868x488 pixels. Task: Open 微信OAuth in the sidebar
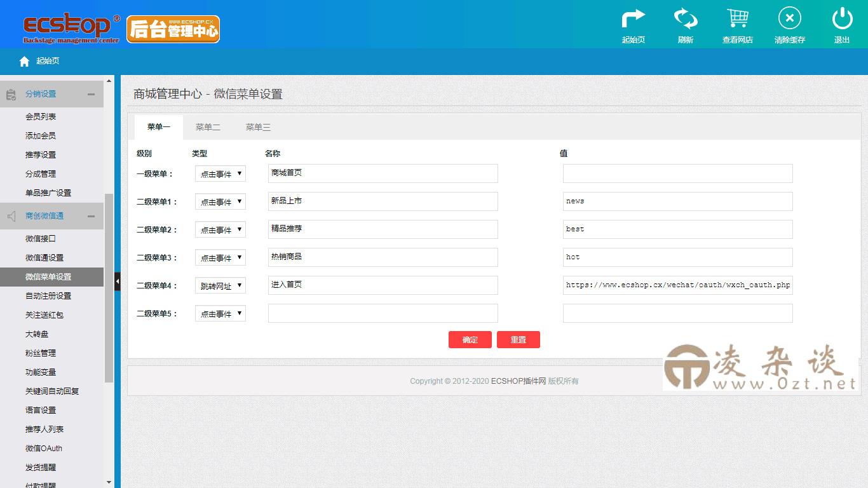tap(44, 449)
